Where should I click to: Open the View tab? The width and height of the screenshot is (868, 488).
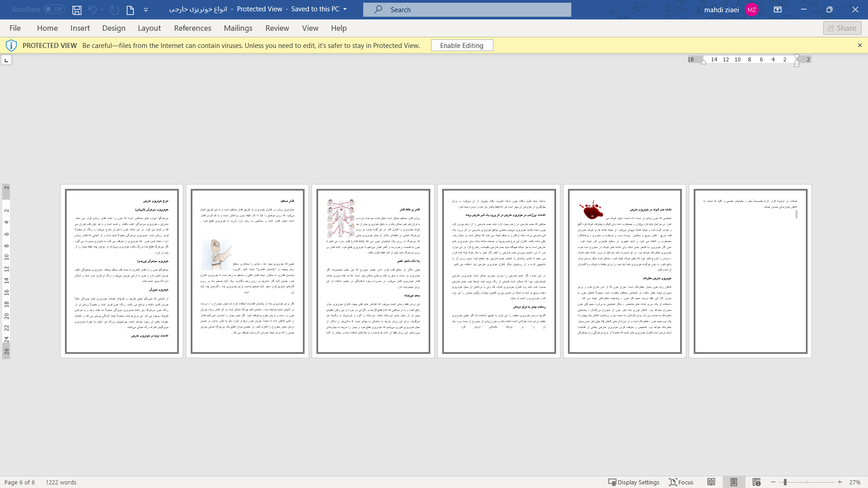(310, 28)
